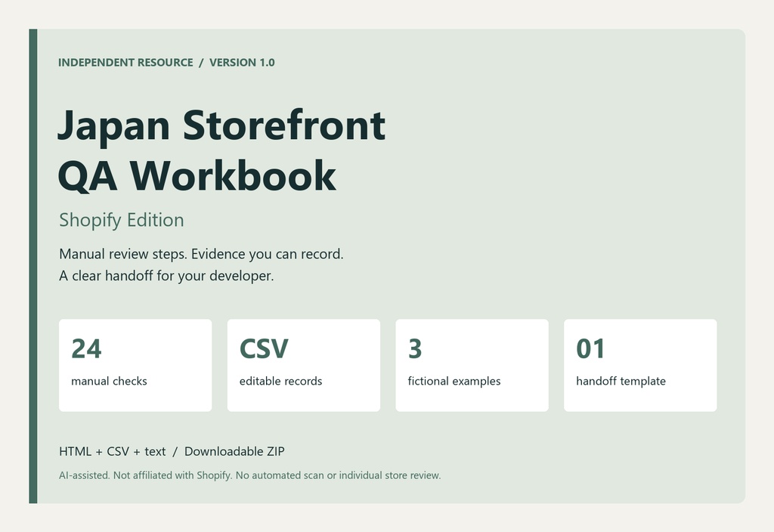Screen dimensions: 774x532
Task: Select the 'Japan Storefront QA Workbook' title
Action: coord(221,150)
